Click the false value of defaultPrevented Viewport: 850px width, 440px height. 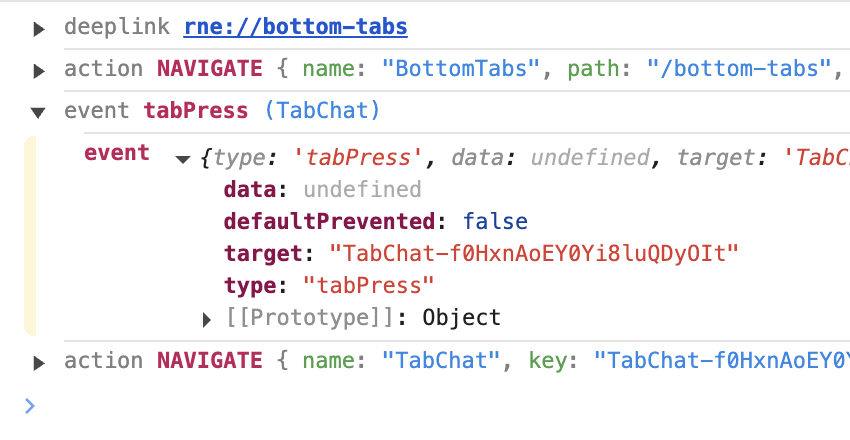tap(495, 222)
